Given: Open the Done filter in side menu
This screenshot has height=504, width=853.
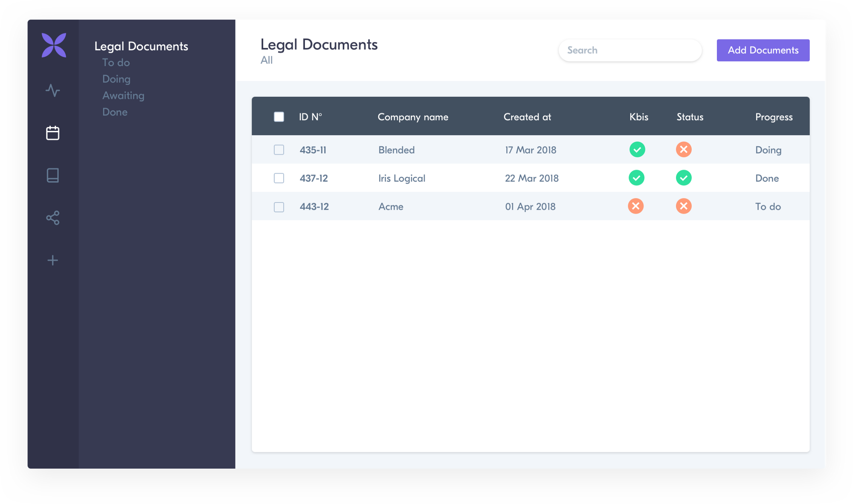Looking at the screenshot, I should click(x=115, y=112).
